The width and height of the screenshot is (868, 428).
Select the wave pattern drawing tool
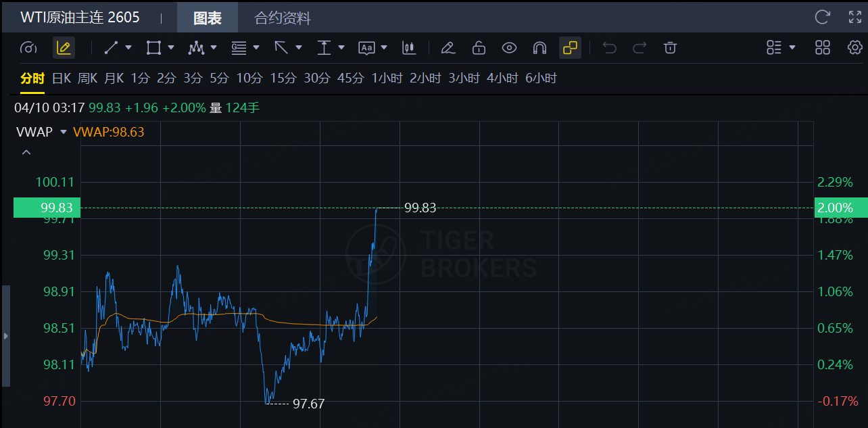(x=196, y=48)
